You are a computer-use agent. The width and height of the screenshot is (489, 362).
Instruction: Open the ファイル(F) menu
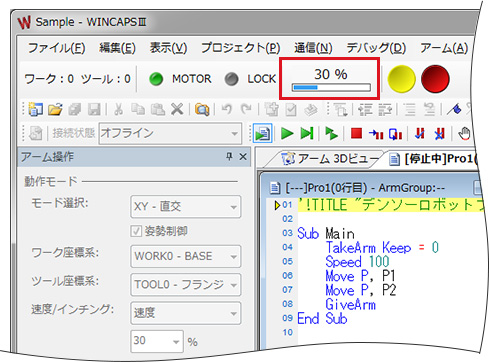point(57,48)
